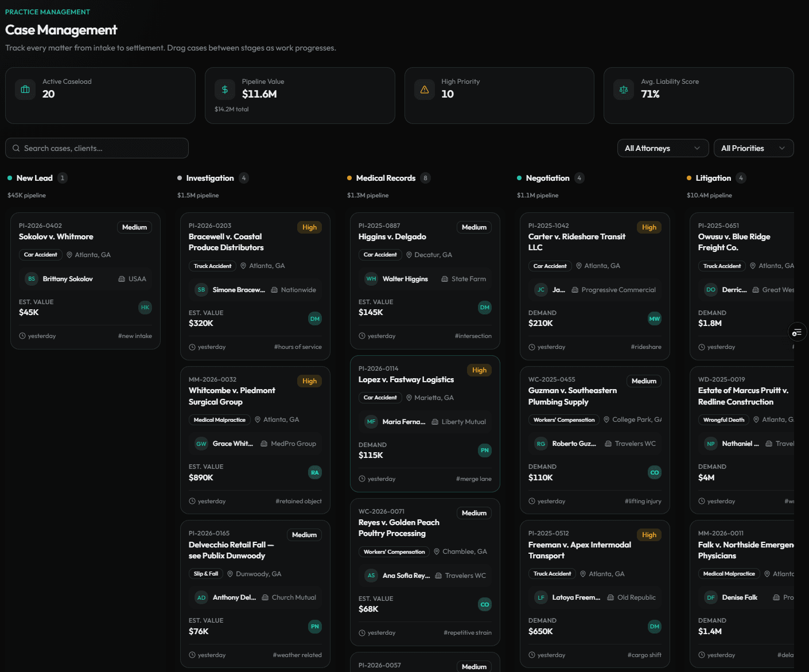Click DM attorney avatar on Freeman v. Apex Intermodal

[655, 626]
